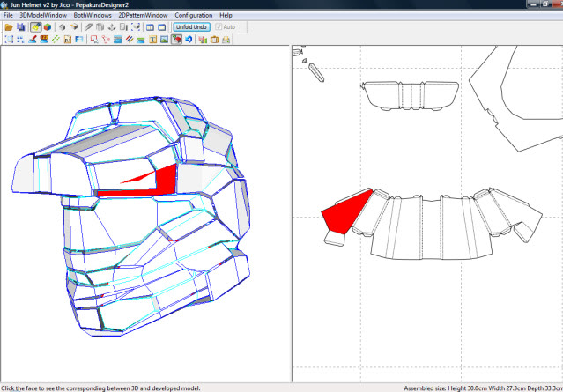Screen dimensions: 563x392
Task: Click the blue F flaps icon
Action: click(79, 39)
